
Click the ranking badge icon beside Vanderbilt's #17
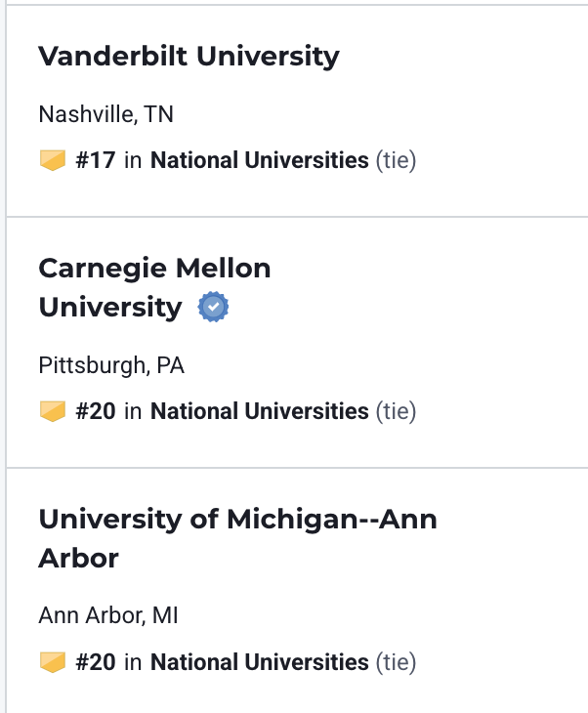click(53, 161)
